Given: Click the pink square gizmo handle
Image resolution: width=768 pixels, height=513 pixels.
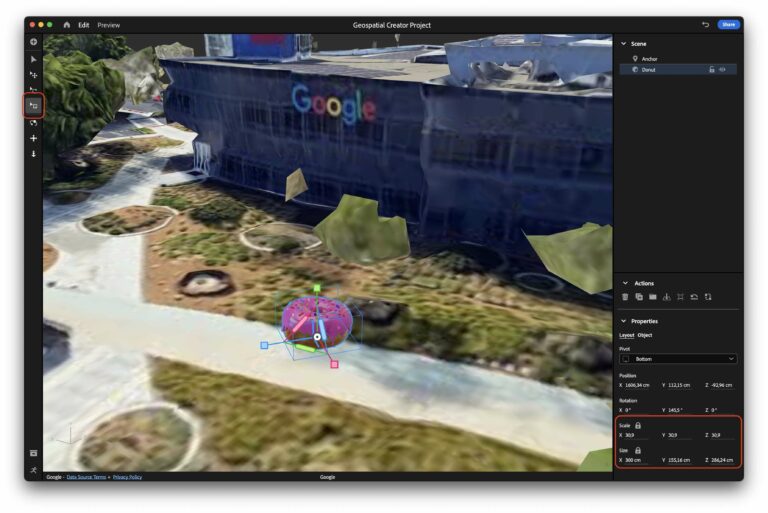Looking at the screenshot, I should (x=334, y=364).
